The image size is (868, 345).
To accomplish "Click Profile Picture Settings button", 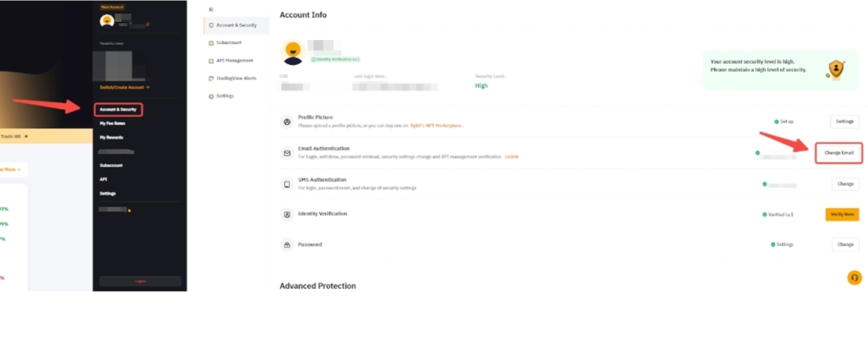I will pyautogui.click(x=844, y=121).
